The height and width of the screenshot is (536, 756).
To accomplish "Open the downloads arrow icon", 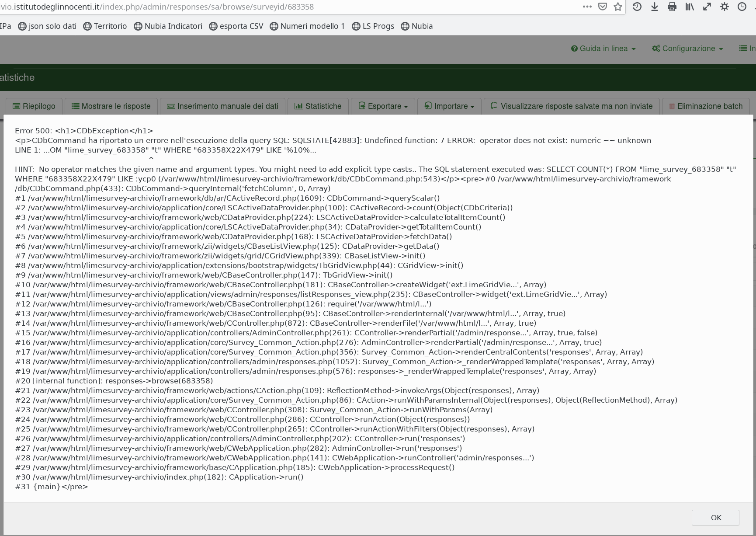I will pyautogui.click(x=655, y=7).
